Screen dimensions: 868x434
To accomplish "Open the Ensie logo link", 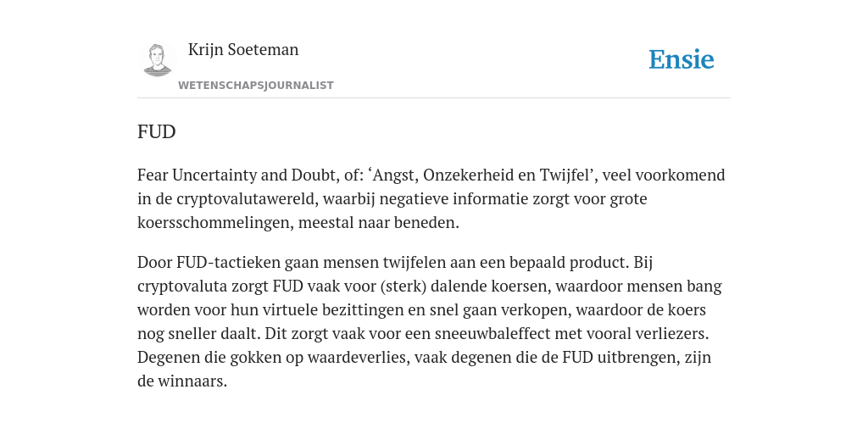I will coord(682,60).
